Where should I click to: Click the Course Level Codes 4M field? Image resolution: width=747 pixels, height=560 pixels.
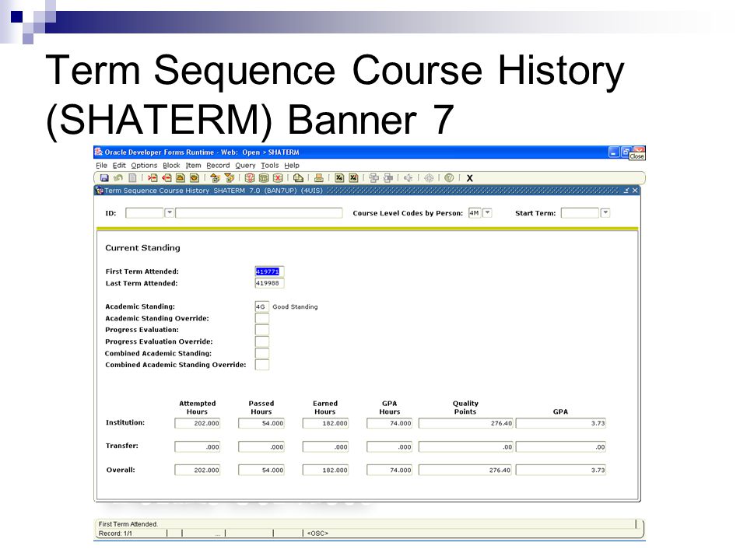pos(475,213)
